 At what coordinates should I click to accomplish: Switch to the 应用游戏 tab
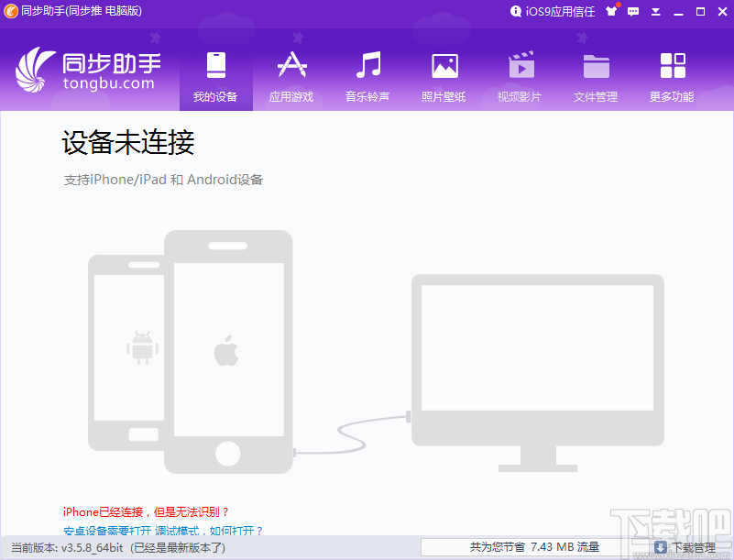291,73
